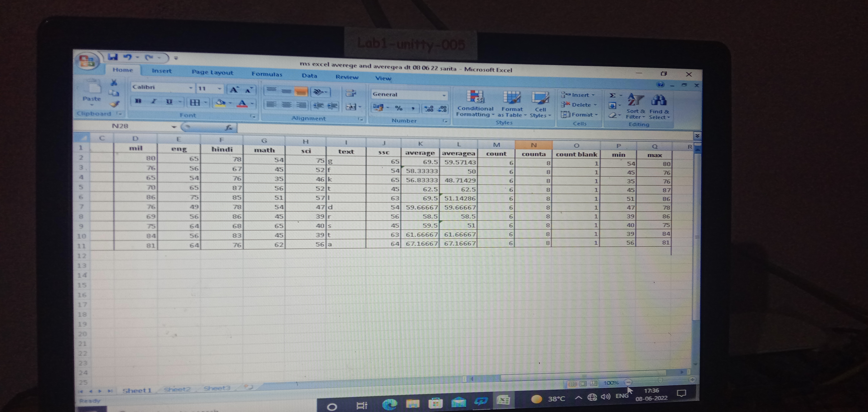Click the AutoSum sigma icon
Viewport: 868px width, 412px height.
tap(613, 96)
